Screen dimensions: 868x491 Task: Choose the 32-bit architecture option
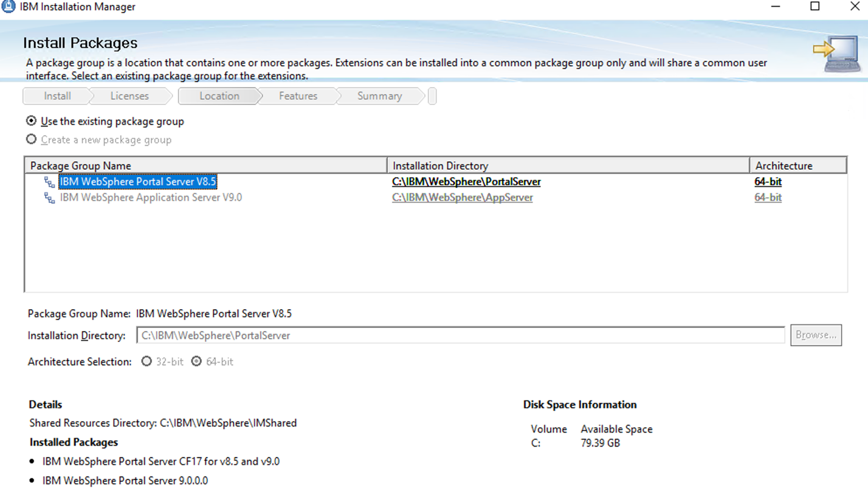click(x=146, y=361)
